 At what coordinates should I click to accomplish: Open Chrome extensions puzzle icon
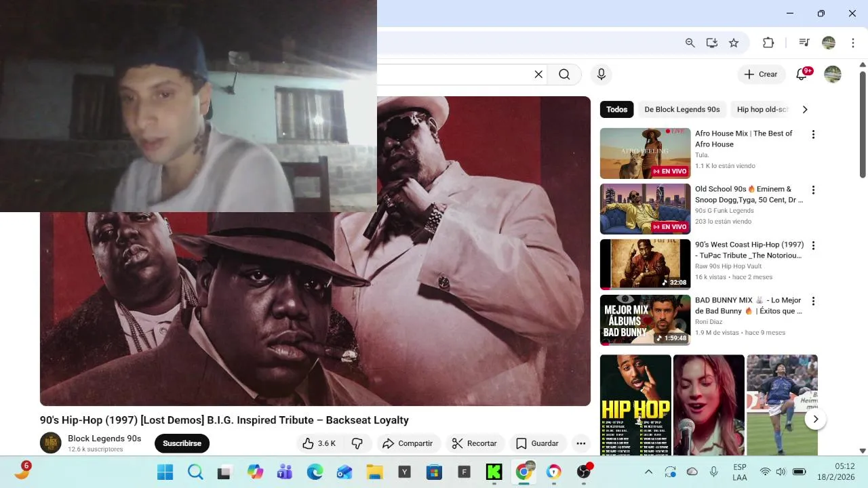(768, 43)
